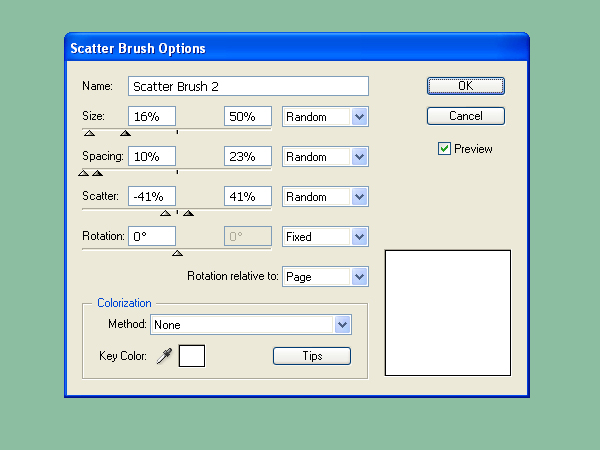Click the Key Color eyedropper icon

(165, 356)
